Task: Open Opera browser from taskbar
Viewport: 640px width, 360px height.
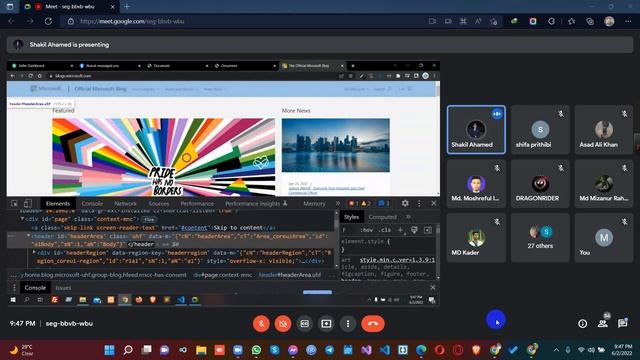Action: [440, 350]
